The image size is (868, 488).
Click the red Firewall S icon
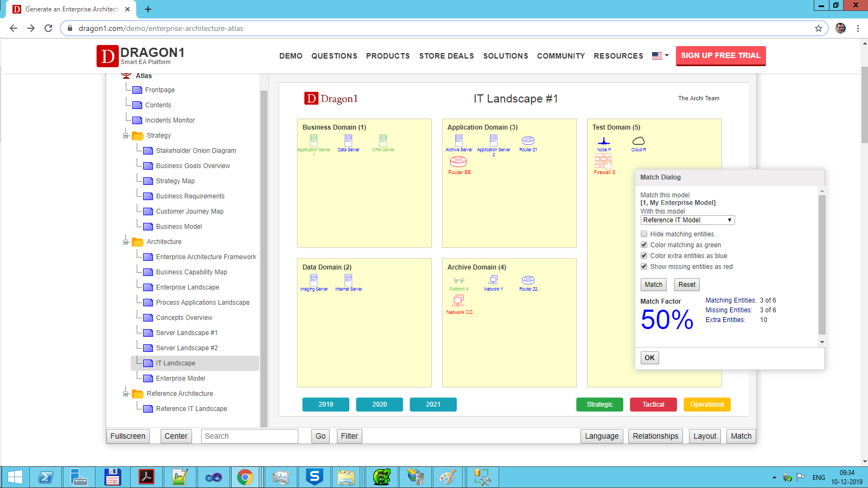[x=603, y=162]
